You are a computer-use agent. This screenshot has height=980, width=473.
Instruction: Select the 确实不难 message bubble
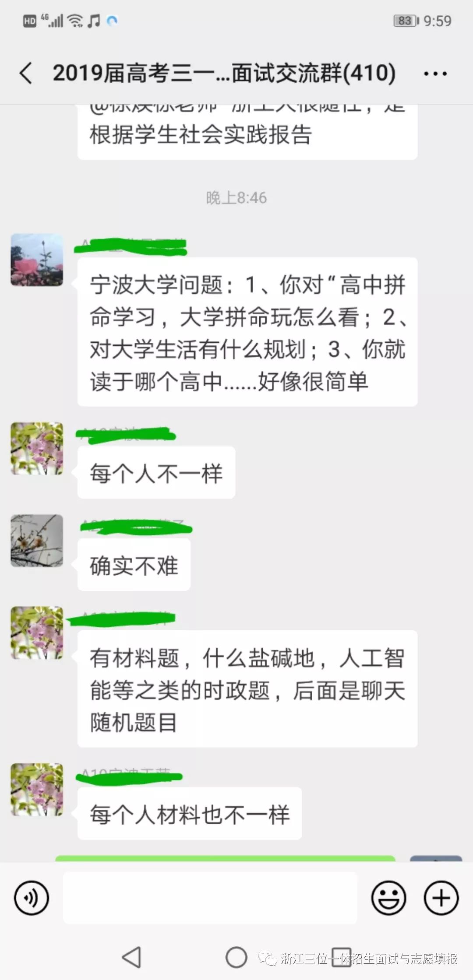[x=134, y=565]
